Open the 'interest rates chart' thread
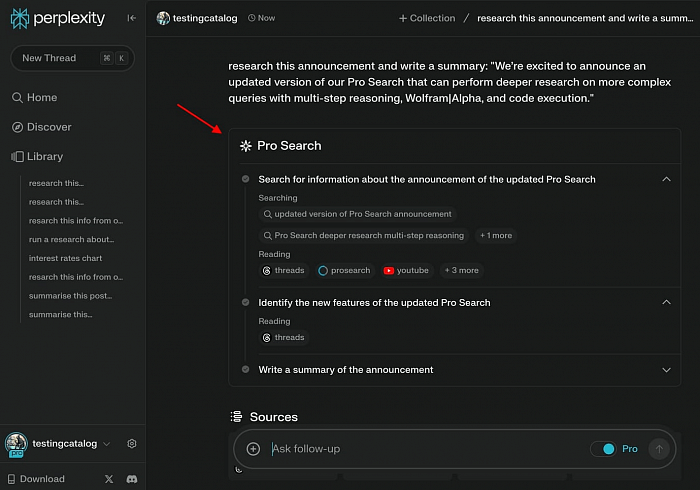This screenshot has height=490, width=700. (65, 258)
